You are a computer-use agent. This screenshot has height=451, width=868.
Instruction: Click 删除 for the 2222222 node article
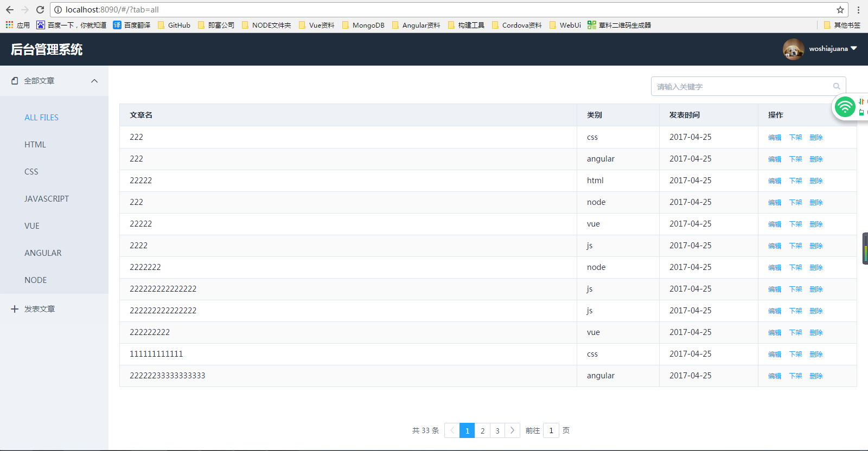[x=816, y=268]
